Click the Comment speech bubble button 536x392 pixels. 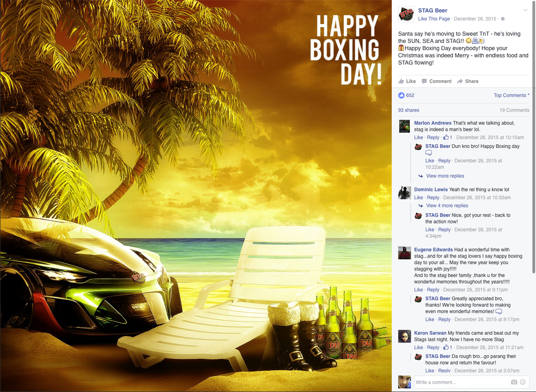pyautogui.click(x=437, y=81)
